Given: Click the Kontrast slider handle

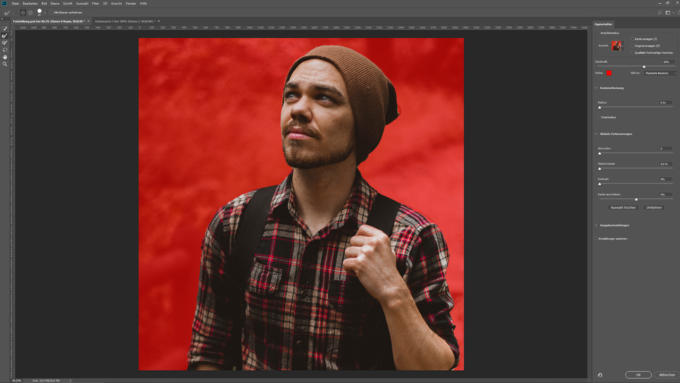Looking at the screenshot, I should click(x=600, y=184).
